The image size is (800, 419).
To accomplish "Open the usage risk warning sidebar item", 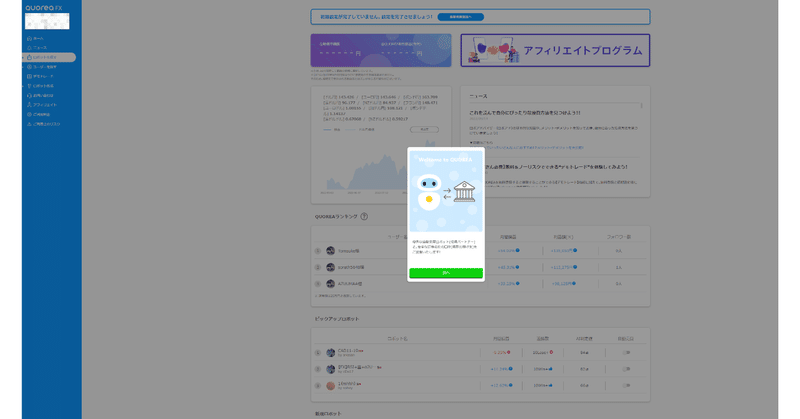I will coord(43,124).
